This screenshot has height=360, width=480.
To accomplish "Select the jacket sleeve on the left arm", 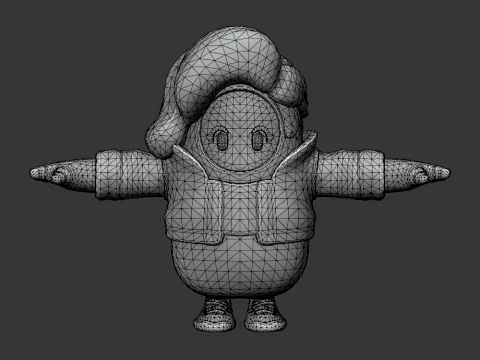I will 130,175.
